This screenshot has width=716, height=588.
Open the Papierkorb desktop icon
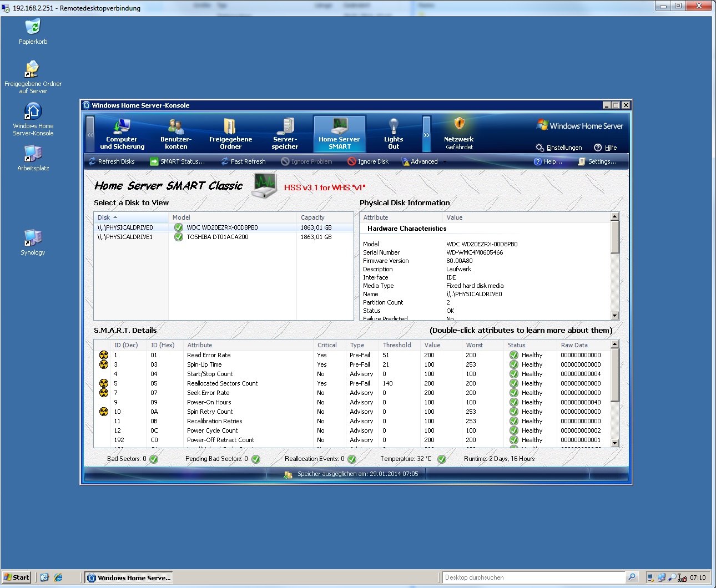tap(33, 32)
